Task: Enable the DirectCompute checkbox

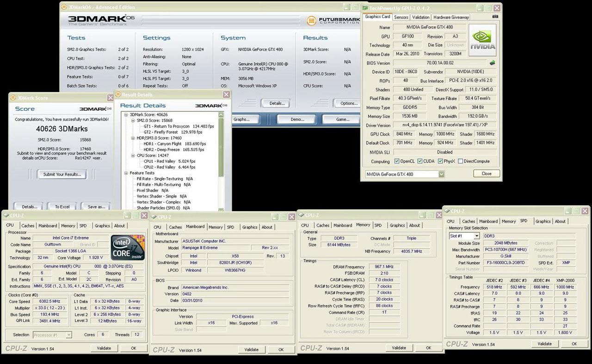Action: click(460, 161)
